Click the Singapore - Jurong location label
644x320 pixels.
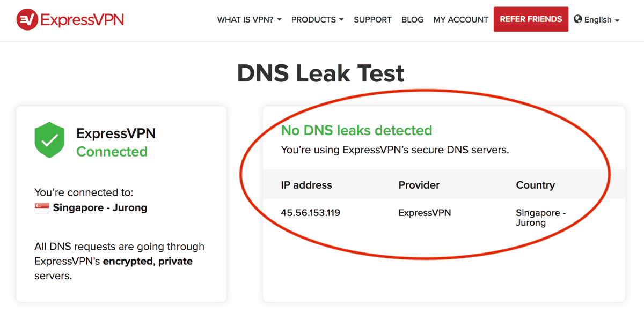coord(100,208)
